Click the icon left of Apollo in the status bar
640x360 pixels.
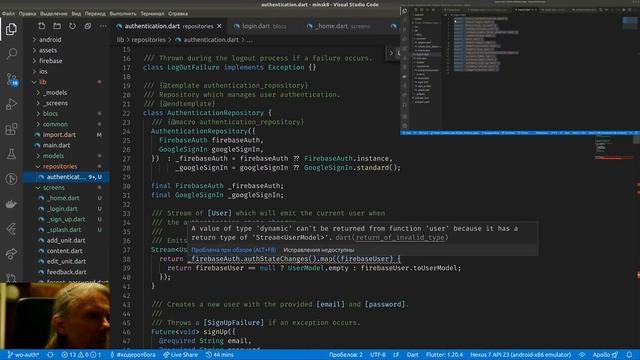tap(582, 355)
